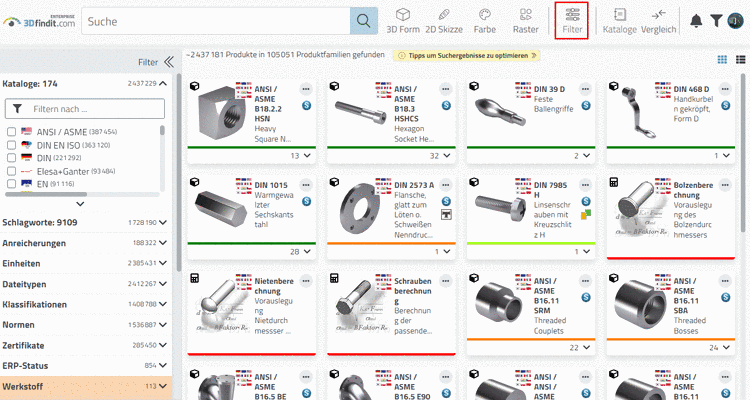750x400 pixels.
Task: Click the icon below S badge on DIN 2573 A
Action: pos(446,215)
